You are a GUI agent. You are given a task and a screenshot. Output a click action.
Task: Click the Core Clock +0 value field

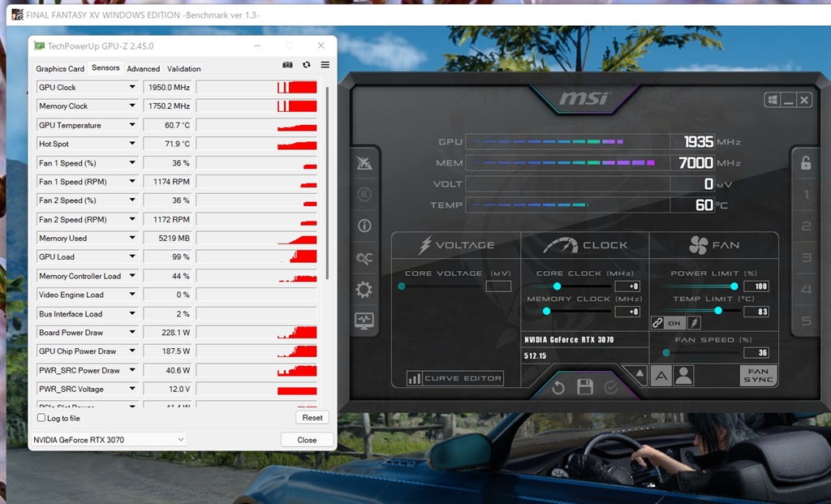(627, 286)
